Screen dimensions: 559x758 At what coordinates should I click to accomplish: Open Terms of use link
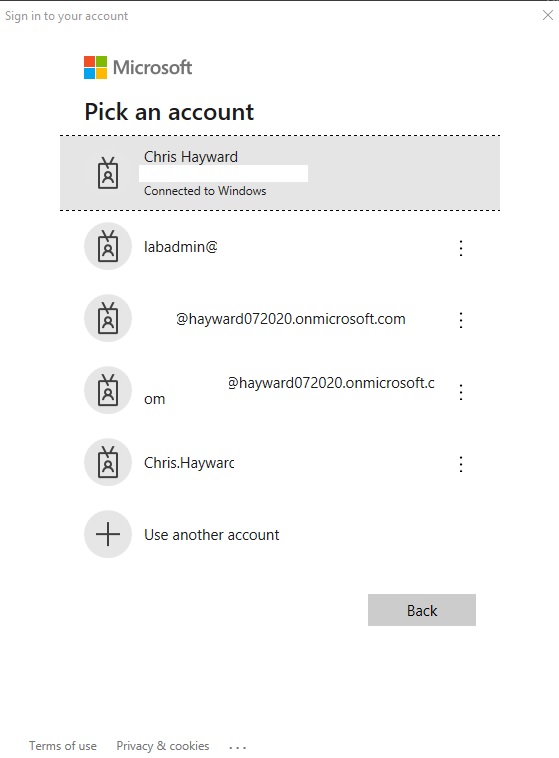[x=63, y=746]
